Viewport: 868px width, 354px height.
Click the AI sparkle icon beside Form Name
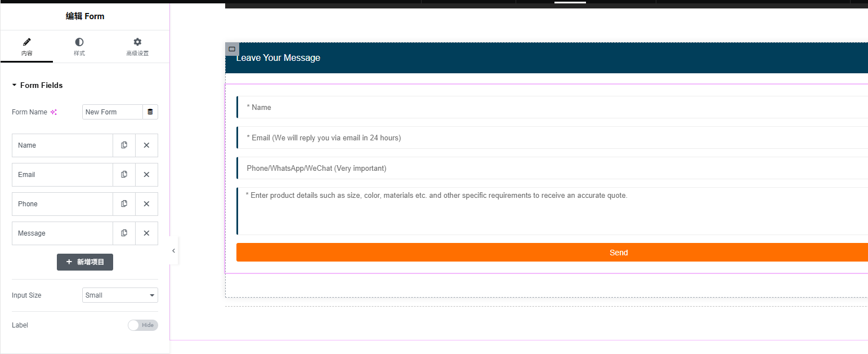[x=53, y=112]
